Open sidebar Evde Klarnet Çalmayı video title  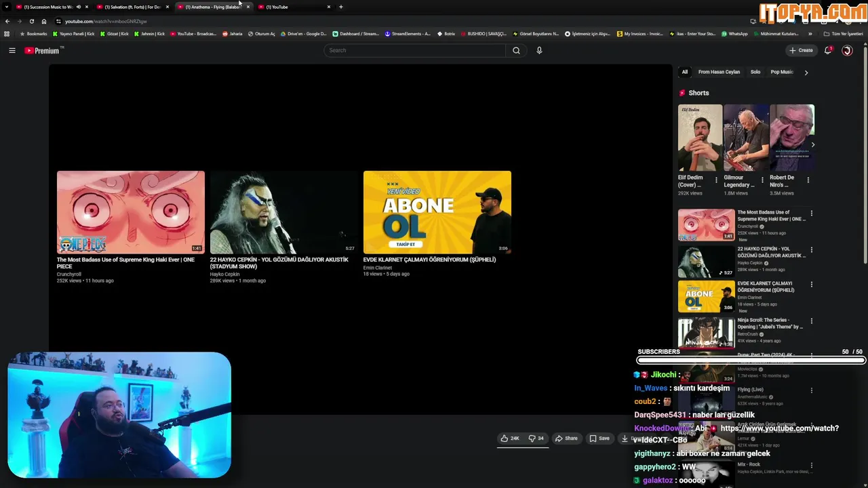(766, 287)
